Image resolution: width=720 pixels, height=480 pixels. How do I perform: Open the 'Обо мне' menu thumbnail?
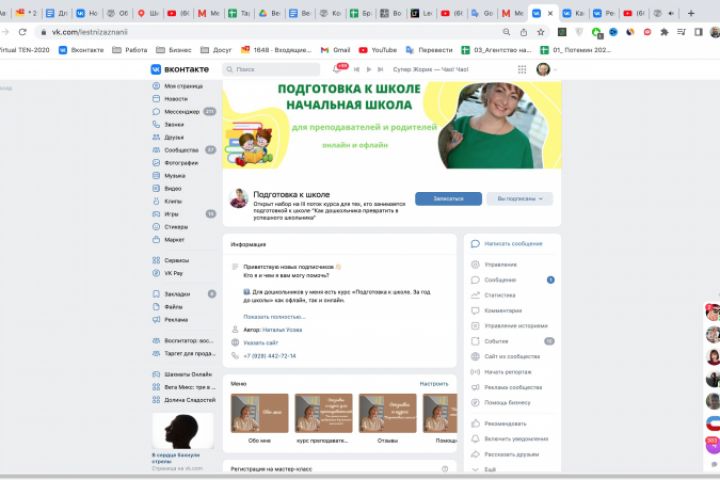259,413
